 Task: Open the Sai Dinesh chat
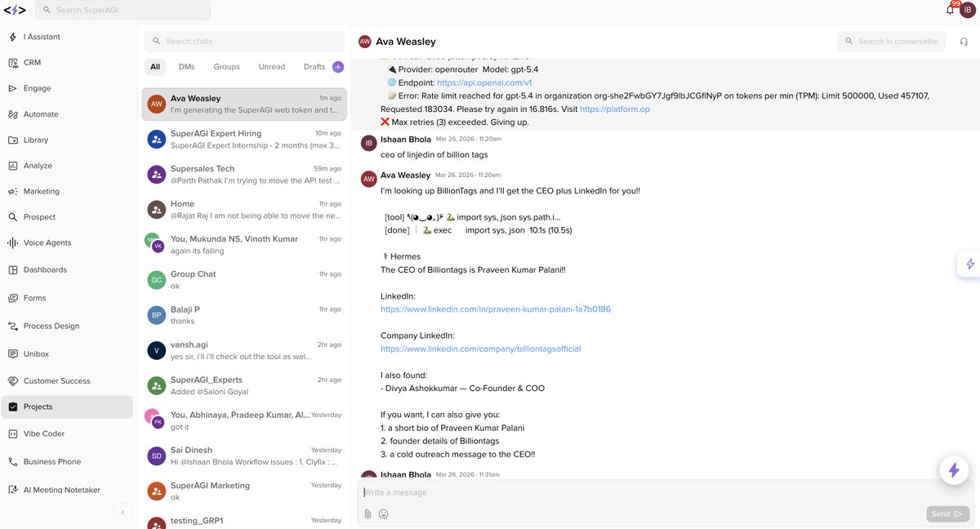click(x=244, y=456)
